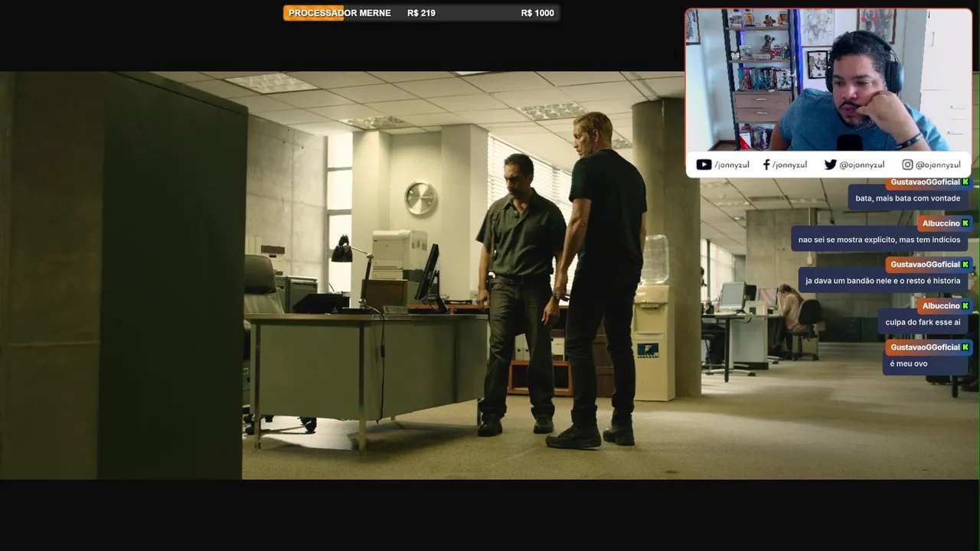This screenshot has width=980, height=551.
Task: Click the message 'bata, mais bata com vontade'
Action: point(907,198)
